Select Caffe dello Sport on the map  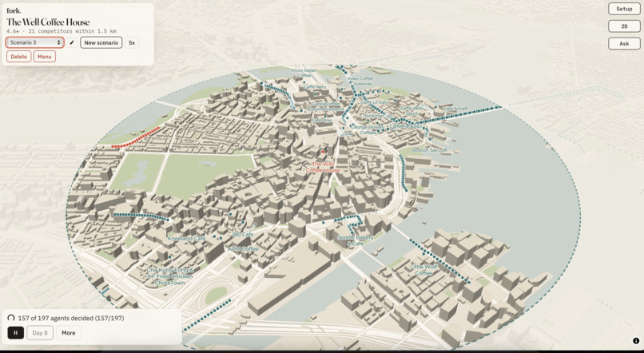tap(411, 111)
